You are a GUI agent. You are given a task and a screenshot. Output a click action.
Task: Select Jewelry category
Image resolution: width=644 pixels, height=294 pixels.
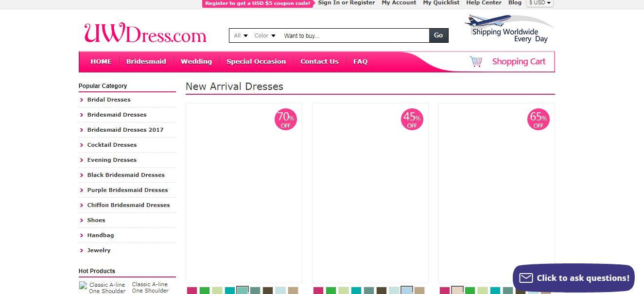[x=99, y=250]
